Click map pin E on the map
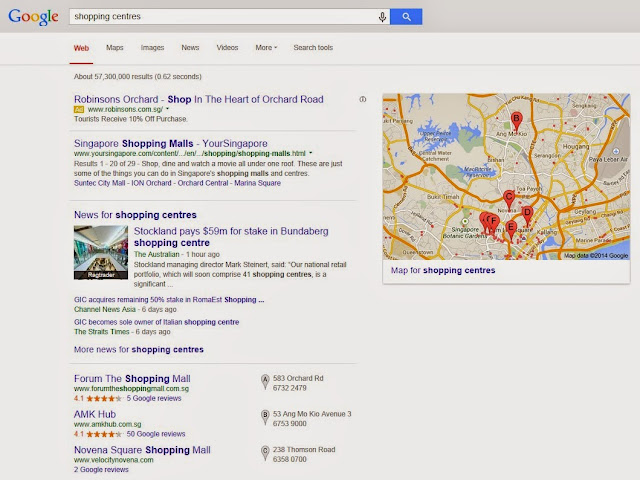Screen dimensions: 640x480 coord(511,231)
